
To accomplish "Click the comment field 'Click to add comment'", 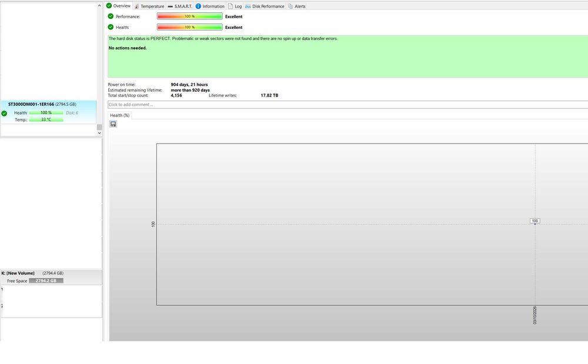I will pyautogui.click(x=348, y=105).
